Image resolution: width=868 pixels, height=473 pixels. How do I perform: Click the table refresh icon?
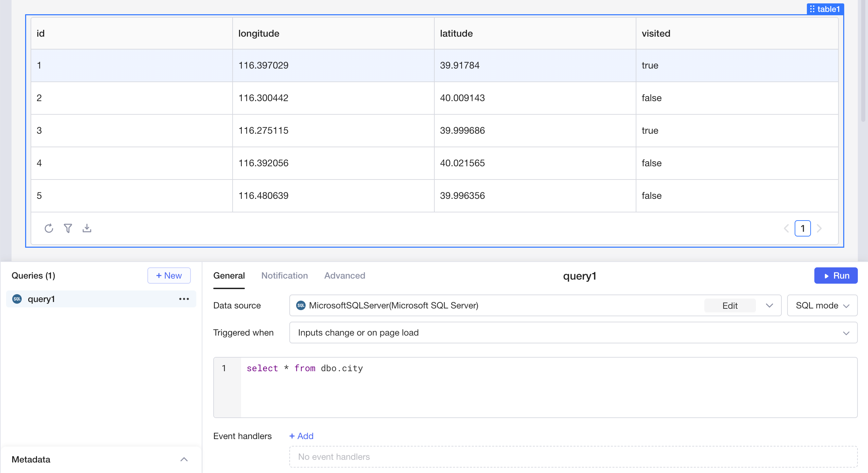point(49,228)
